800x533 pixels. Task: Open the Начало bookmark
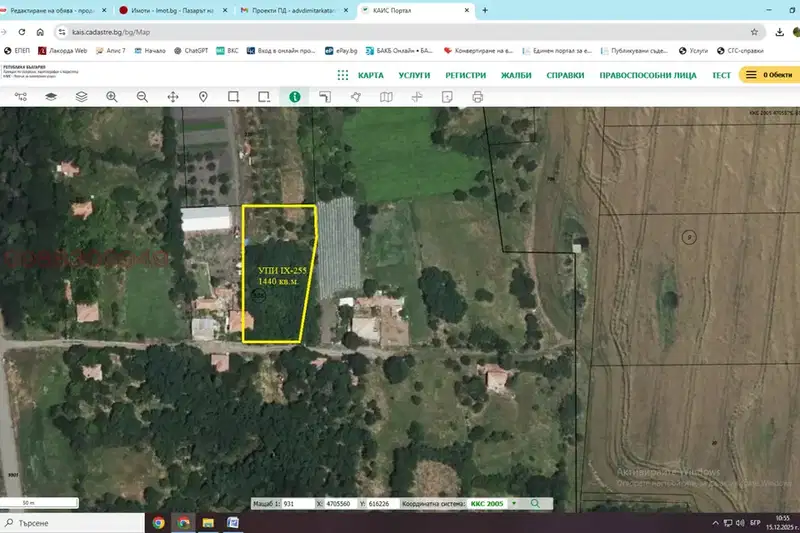click(x=150, y=50)
